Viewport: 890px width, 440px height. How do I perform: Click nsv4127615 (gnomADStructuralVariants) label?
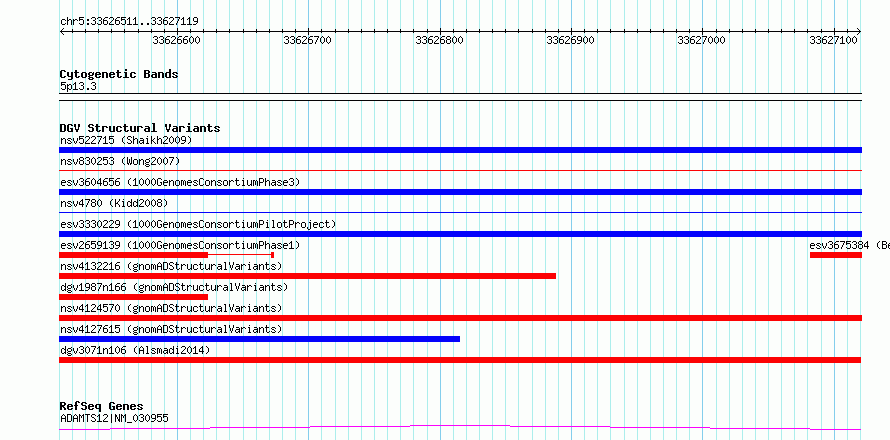click(171, 329)
